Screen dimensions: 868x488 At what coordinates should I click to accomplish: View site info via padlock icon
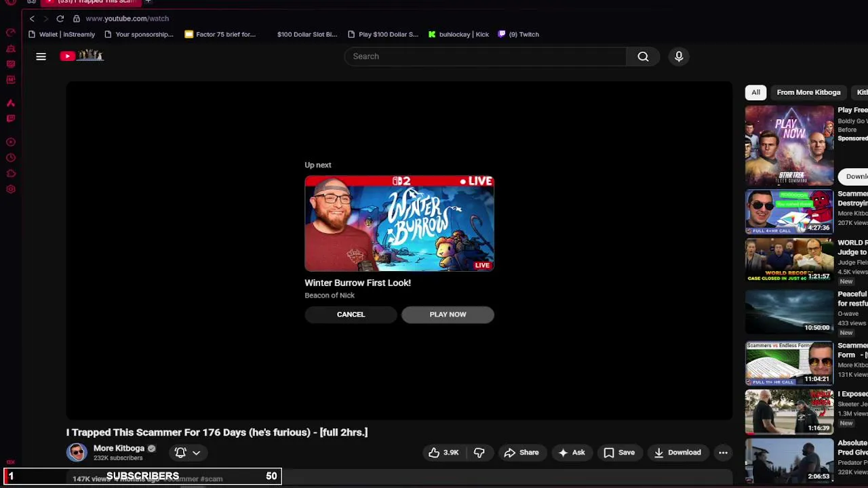pyautogui.click(x=77, y=18)
